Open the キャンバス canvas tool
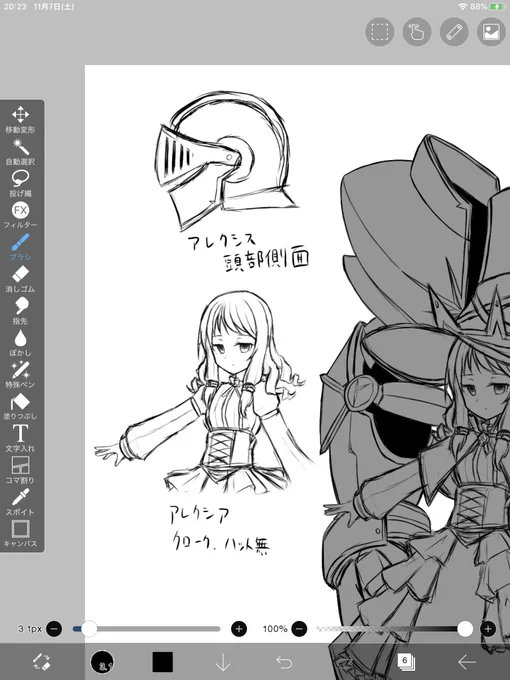510x680 pixels. [20, 533]
